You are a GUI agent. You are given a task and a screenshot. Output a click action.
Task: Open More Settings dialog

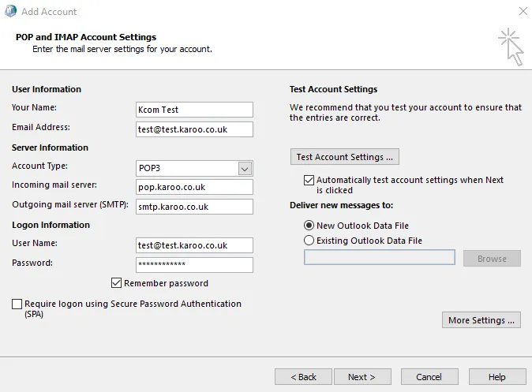pos(481,320)
